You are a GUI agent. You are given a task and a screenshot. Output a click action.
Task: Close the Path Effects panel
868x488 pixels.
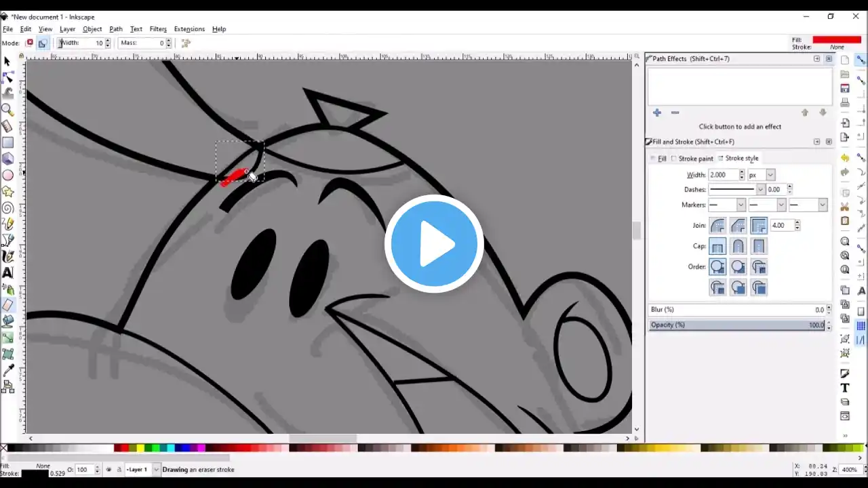(x=829, y=59)
